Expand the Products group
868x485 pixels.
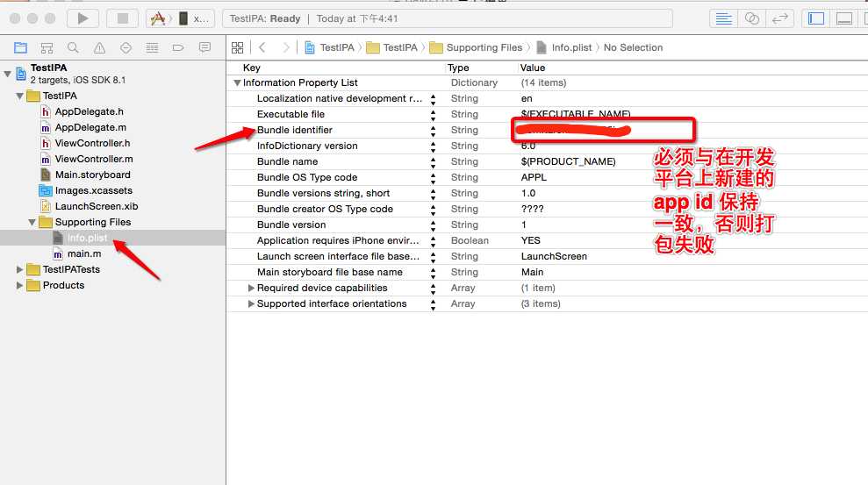[x=19, y=285]
